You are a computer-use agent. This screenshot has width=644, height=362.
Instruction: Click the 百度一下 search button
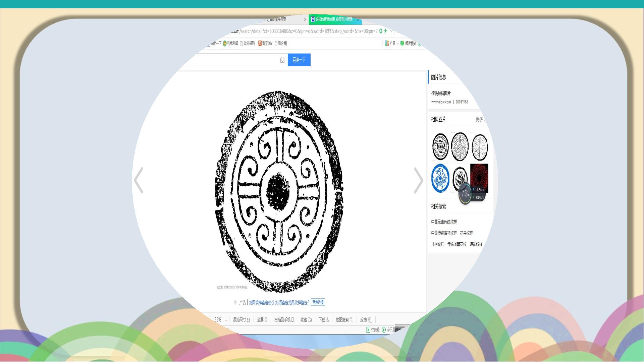[x=299, y=60]
